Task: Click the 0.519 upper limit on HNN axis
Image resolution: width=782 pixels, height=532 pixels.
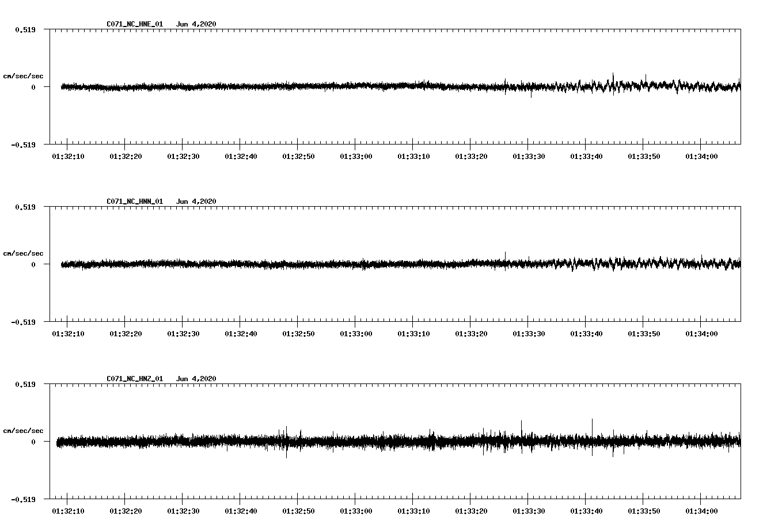Action: pos(25,207)
